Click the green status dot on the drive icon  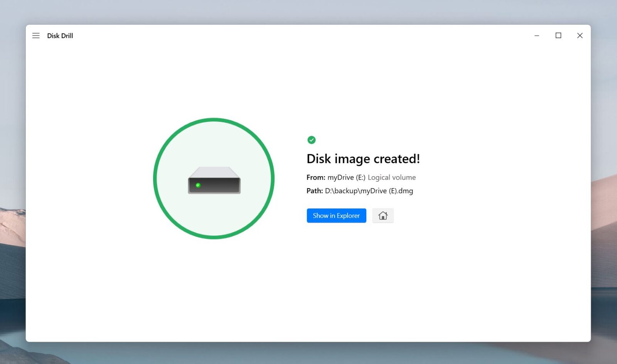[198, 185]
